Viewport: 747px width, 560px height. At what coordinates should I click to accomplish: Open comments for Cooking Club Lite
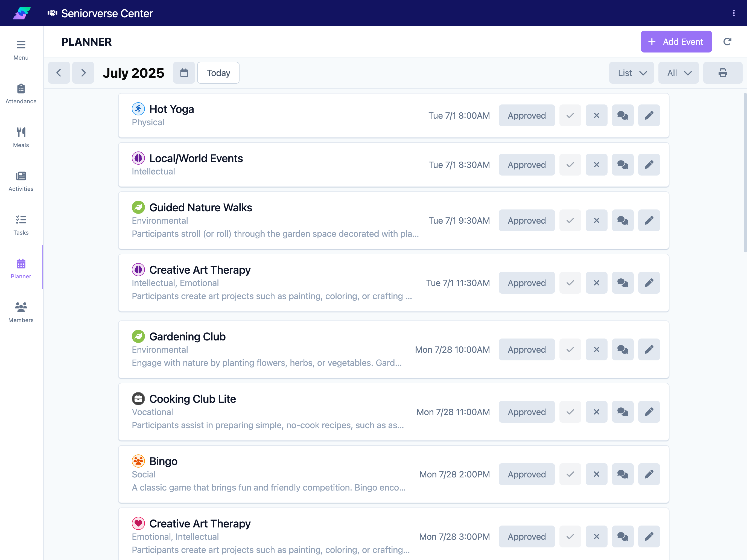click(x=623, y=412)
